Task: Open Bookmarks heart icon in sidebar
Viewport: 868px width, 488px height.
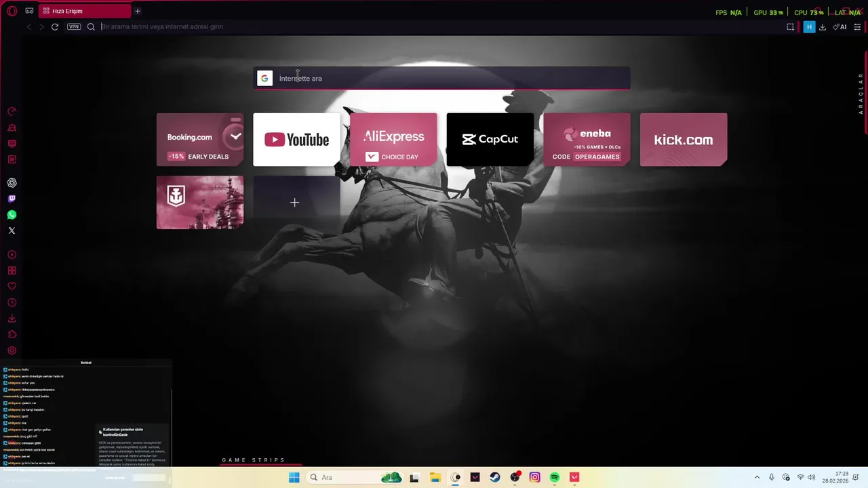Action: (12, 286)
